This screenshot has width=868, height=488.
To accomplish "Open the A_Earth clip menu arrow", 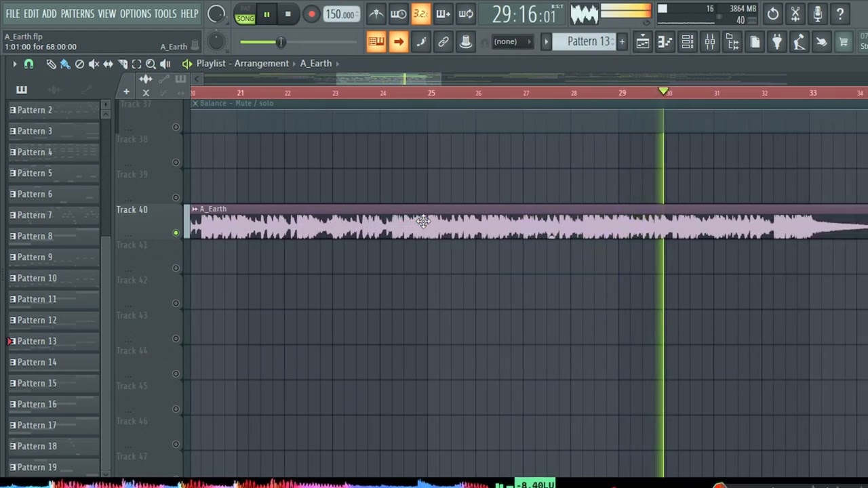I will (195, 209).
